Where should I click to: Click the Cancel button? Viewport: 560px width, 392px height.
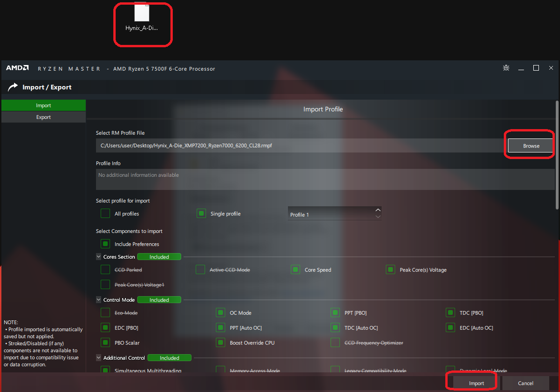point(525,383)
